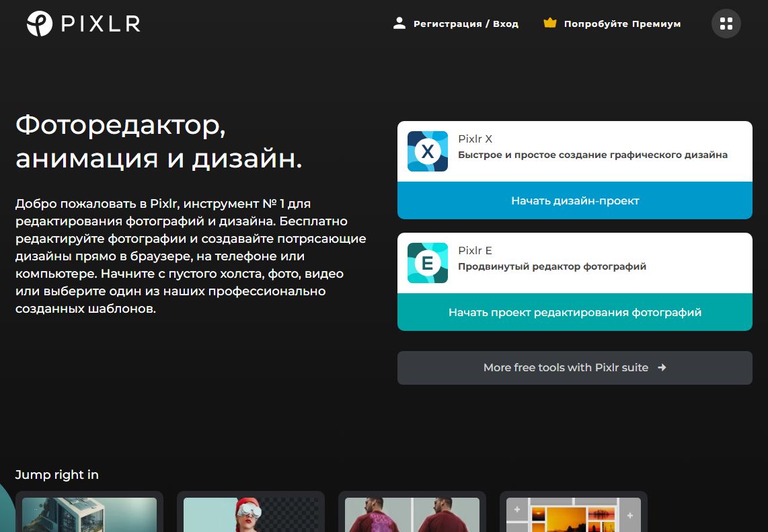The width and height of the screenshot is (768, 532).
Task: Click the Pixlr X title text
Action: (475, 139)
